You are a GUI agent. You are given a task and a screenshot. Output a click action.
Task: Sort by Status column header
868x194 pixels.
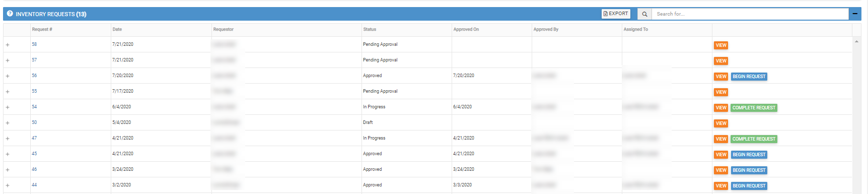tap(370, 29)
